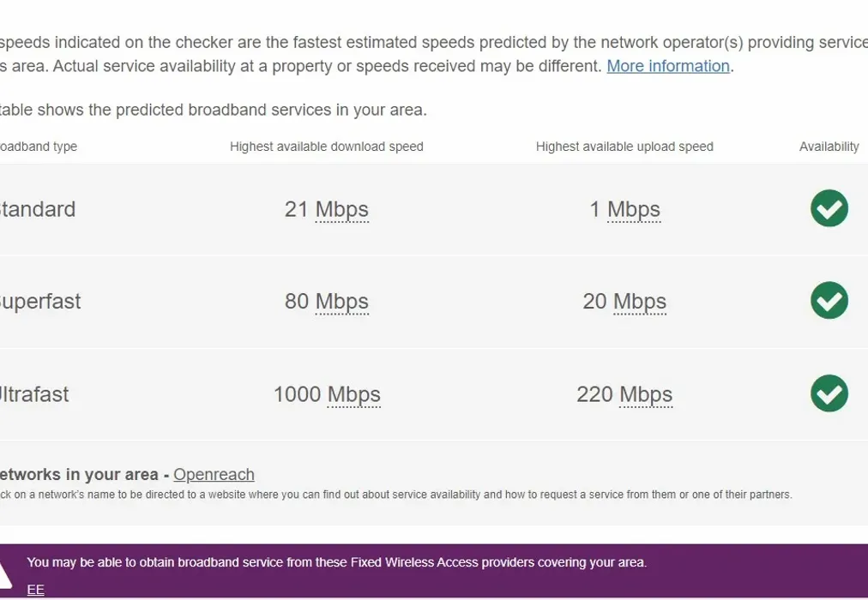Viewport: 868px width, 600px height.
Task: Click the Mbps abbreviation in 20 Mbps upload
Action: (x=640, y=302)
